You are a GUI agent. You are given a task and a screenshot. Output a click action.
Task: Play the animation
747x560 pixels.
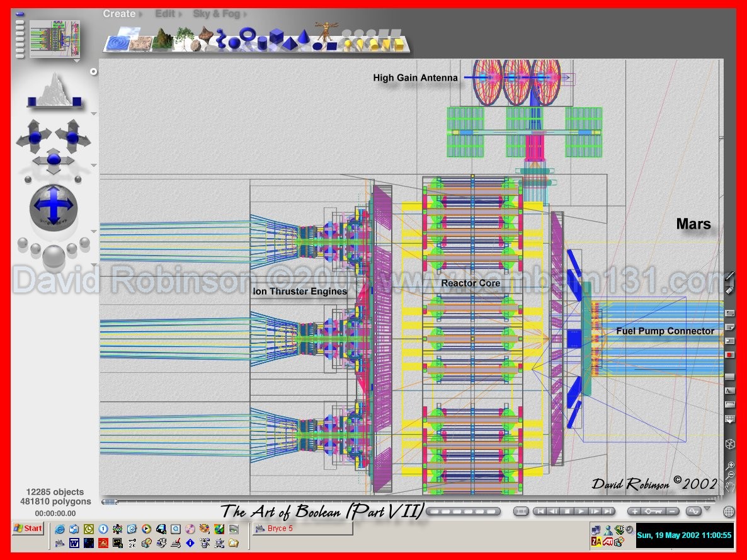581,511
